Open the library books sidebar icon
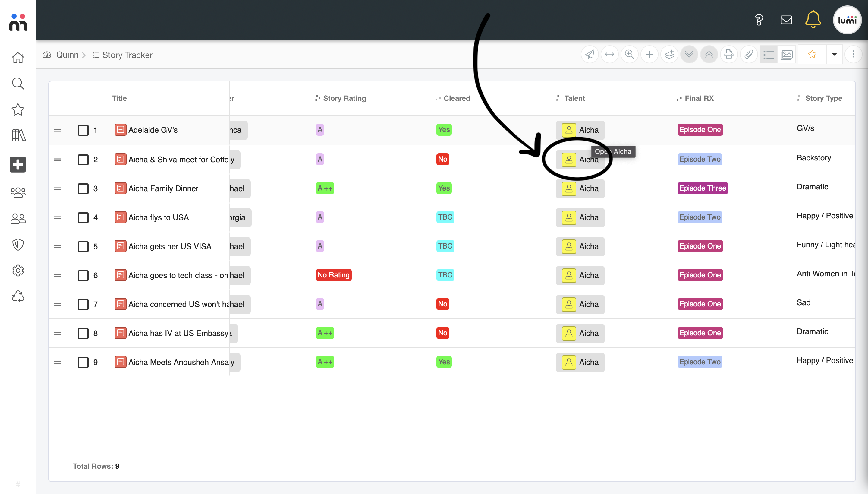 [18, 135]
